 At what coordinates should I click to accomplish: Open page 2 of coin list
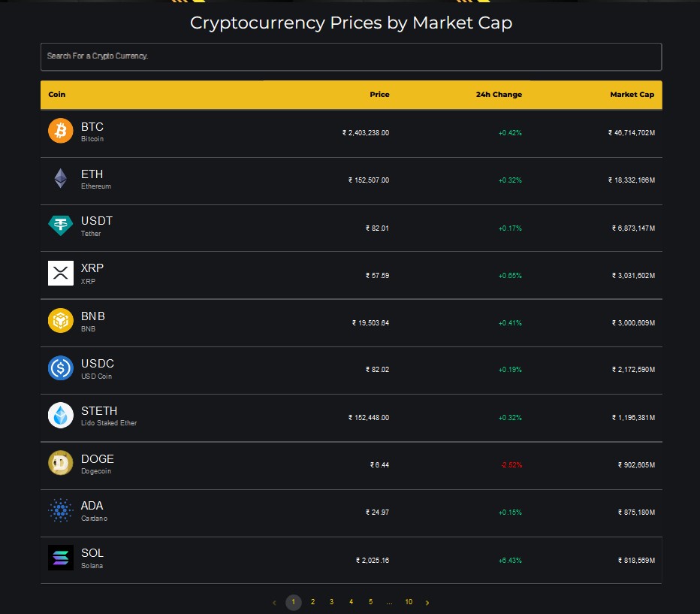tap(313, 602)
